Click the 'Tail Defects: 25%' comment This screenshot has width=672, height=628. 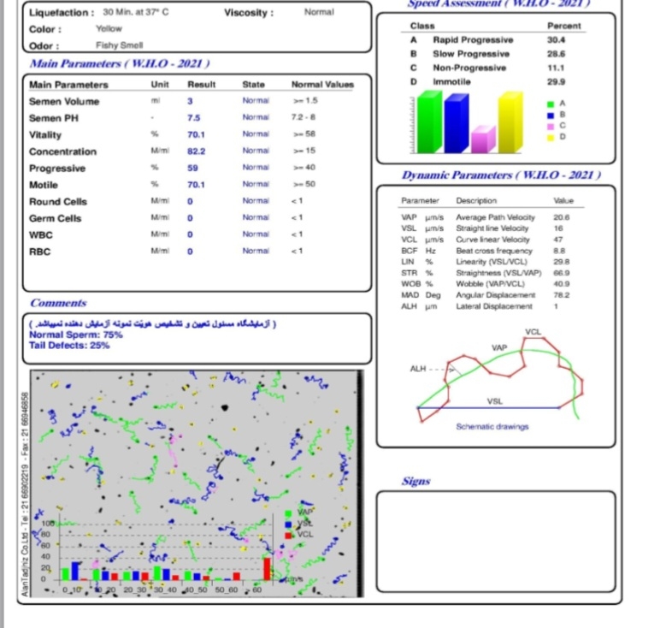pos(69,346)
